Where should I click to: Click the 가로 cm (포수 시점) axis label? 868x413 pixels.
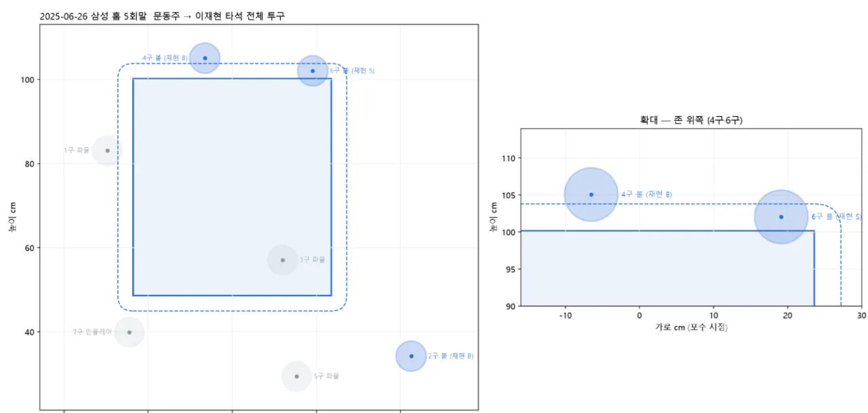tap(691, 327)
